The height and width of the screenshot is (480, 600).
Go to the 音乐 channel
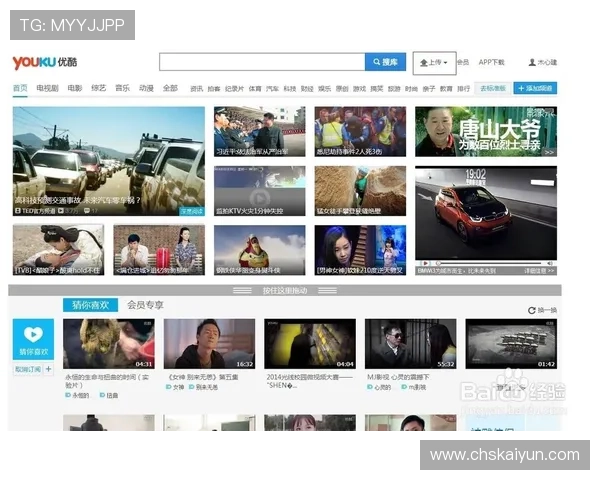point(122,88)
